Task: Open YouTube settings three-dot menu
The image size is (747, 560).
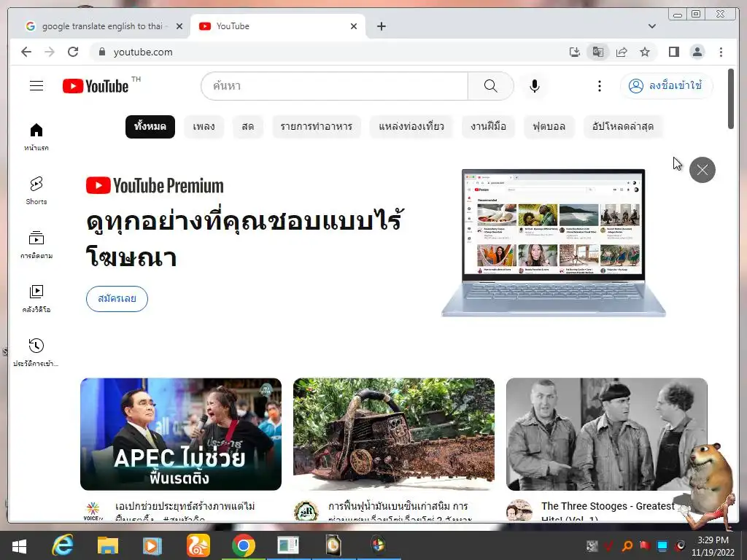Action: click(600, 86)
